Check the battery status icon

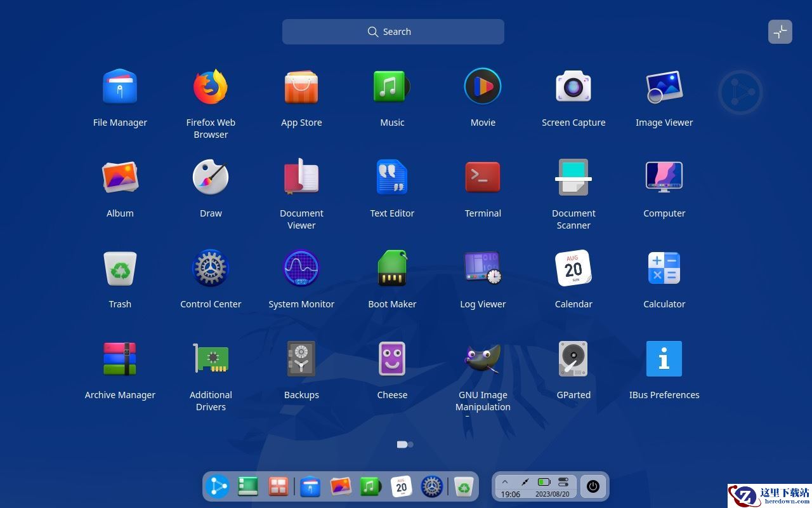tap(544, 483)
